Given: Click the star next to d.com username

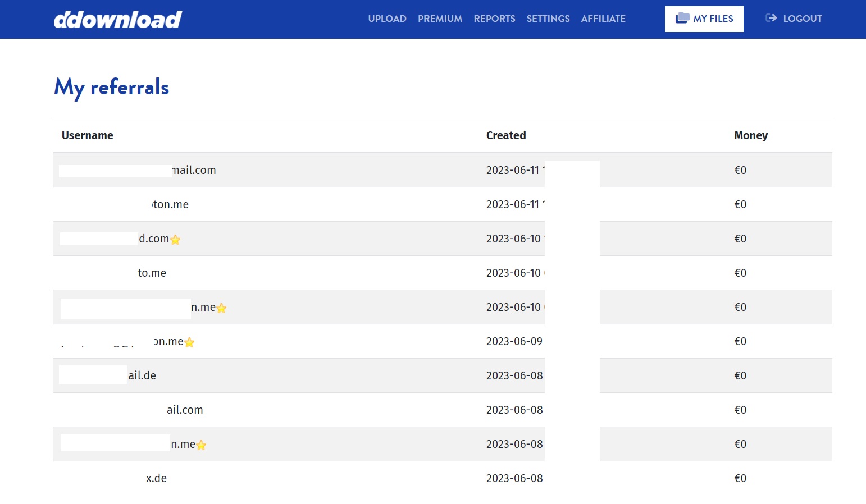Looking at the screenshot, I should tap(175, 240).
